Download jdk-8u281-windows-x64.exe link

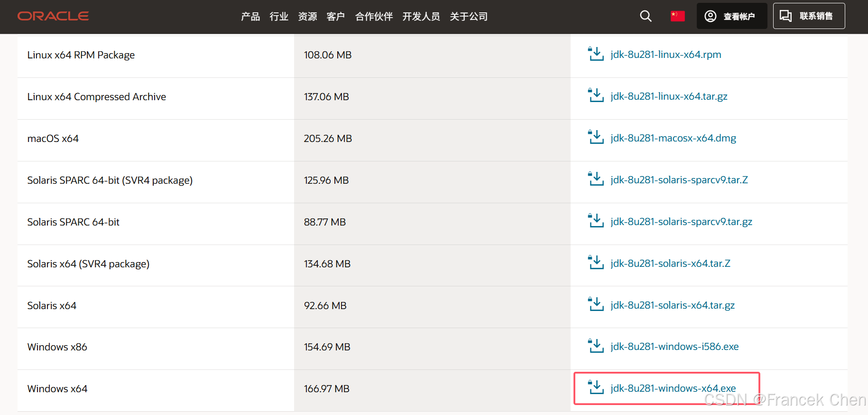[673, 388]
